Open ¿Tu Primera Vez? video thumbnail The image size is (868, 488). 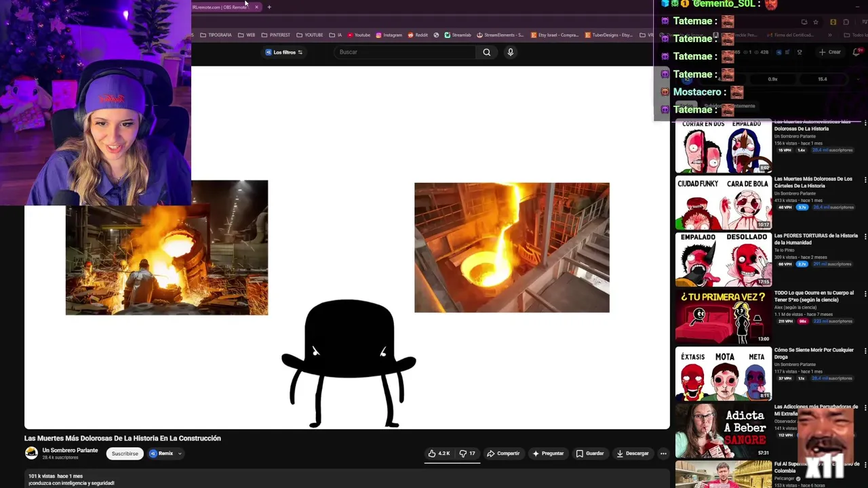(723, 317)
